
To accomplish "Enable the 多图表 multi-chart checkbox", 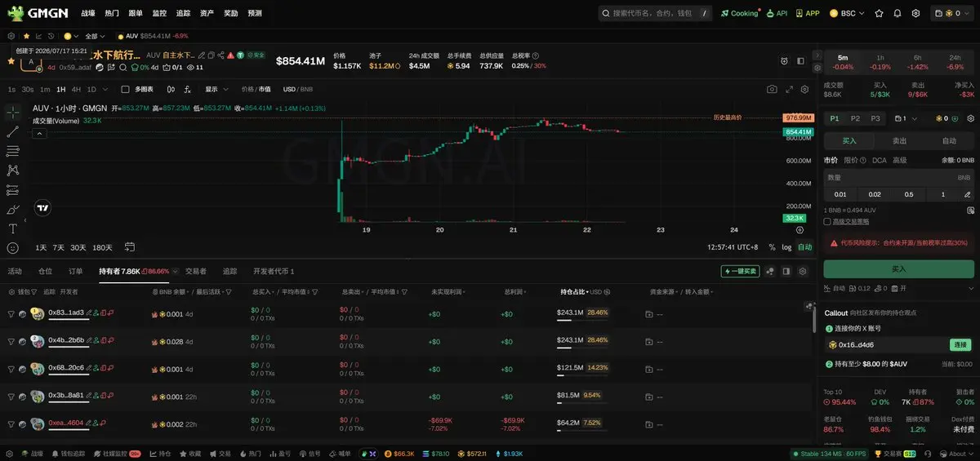I will click(x=125, y=89).
